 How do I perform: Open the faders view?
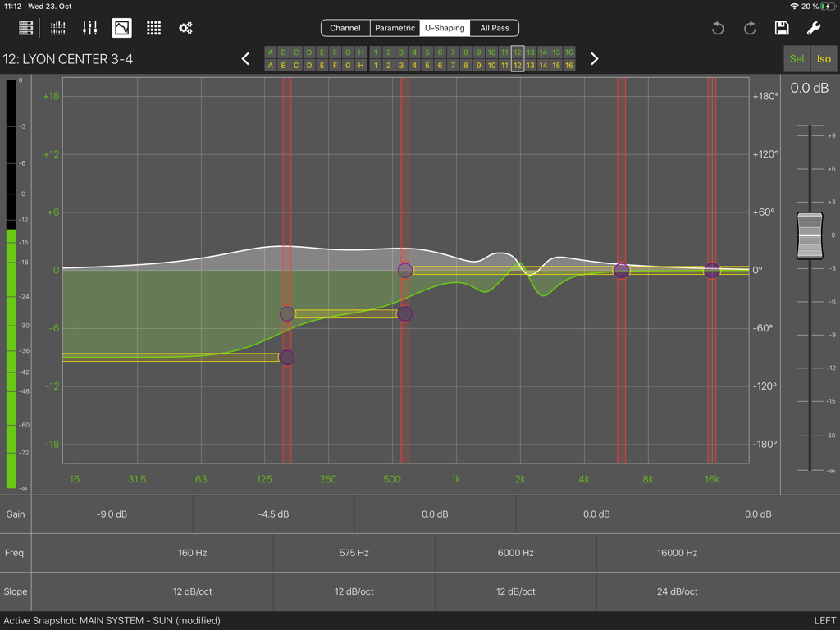[89, 27]
